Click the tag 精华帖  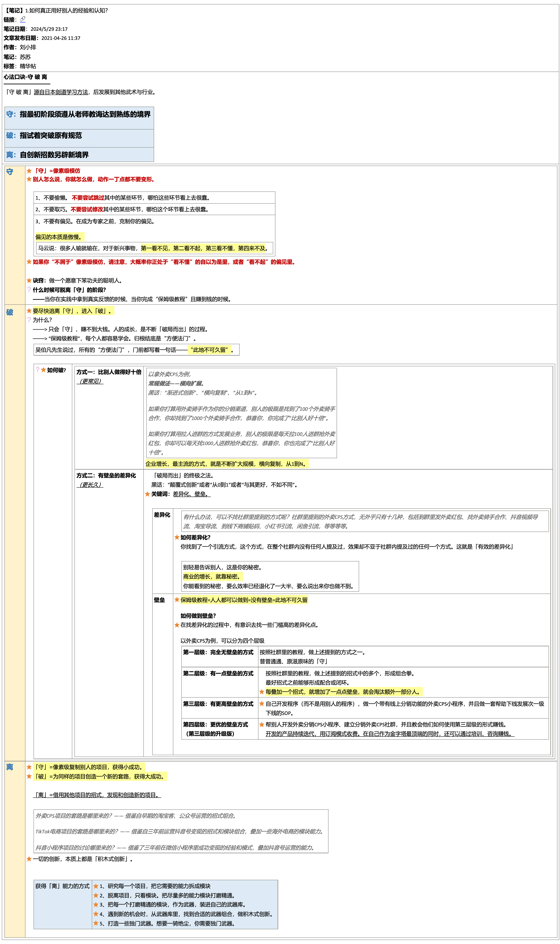(x=28, y=66)
